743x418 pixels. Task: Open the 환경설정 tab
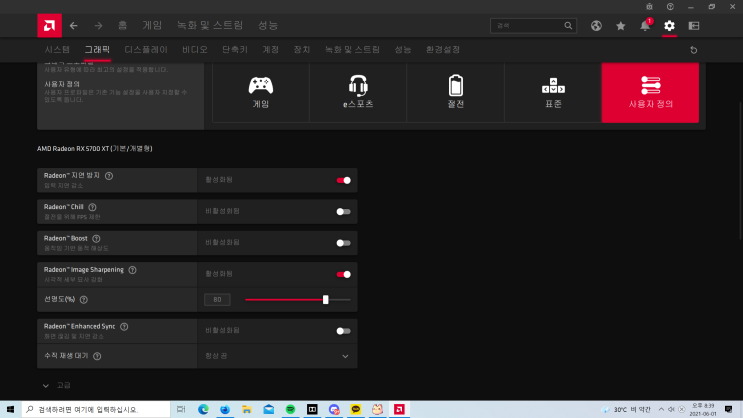point(443,49)
